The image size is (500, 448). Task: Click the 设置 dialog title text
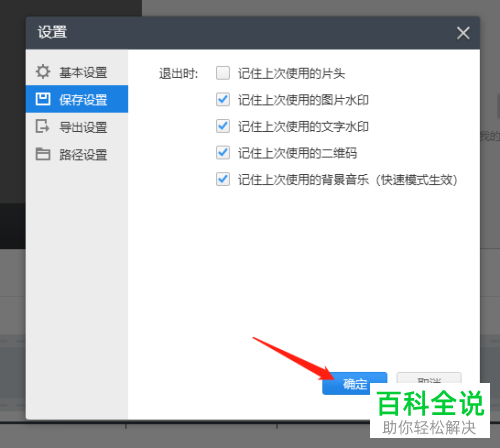point(52,32)
